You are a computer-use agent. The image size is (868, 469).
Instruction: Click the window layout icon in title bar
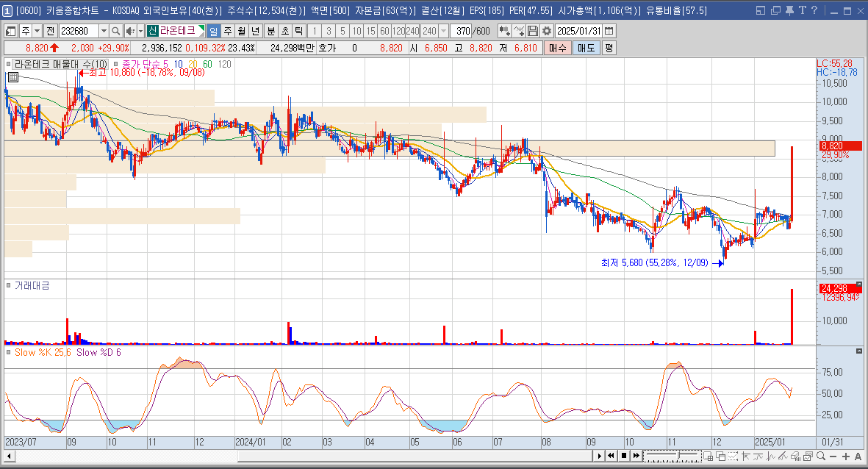click(x=761, y=10)
